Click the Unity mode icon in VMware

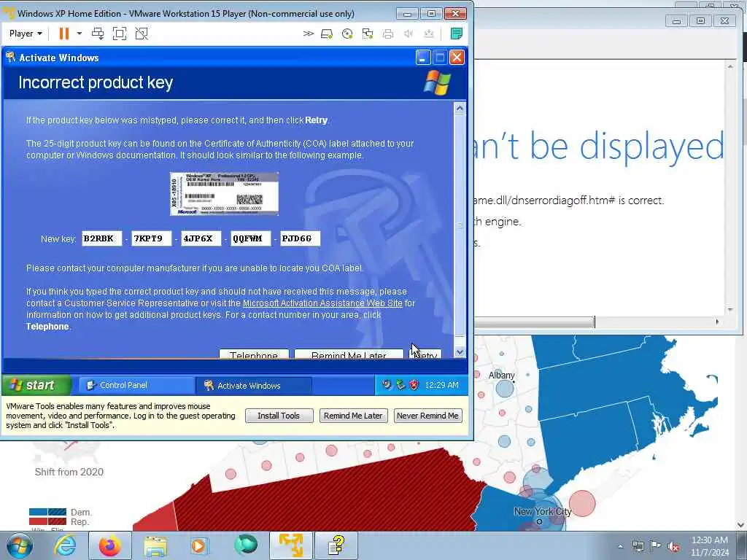coord(142,34)
